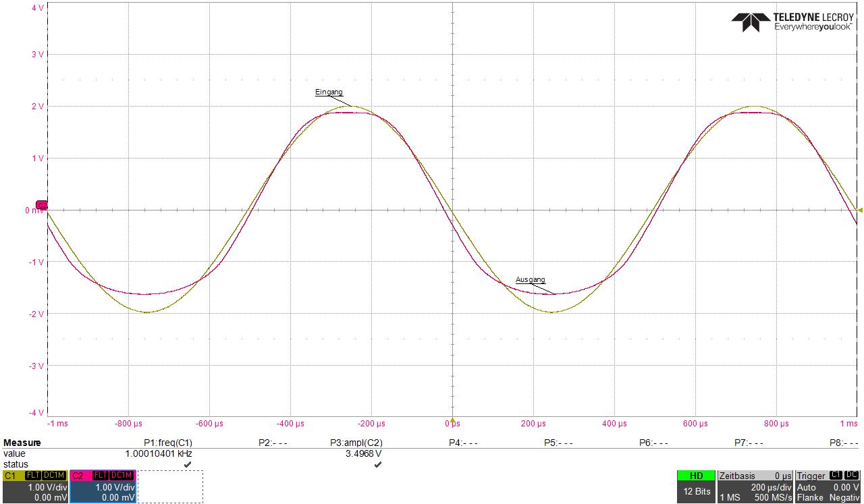Click the HD 12 Bits indicator
The image size is (864, 504).
click(x=696, y=486)
